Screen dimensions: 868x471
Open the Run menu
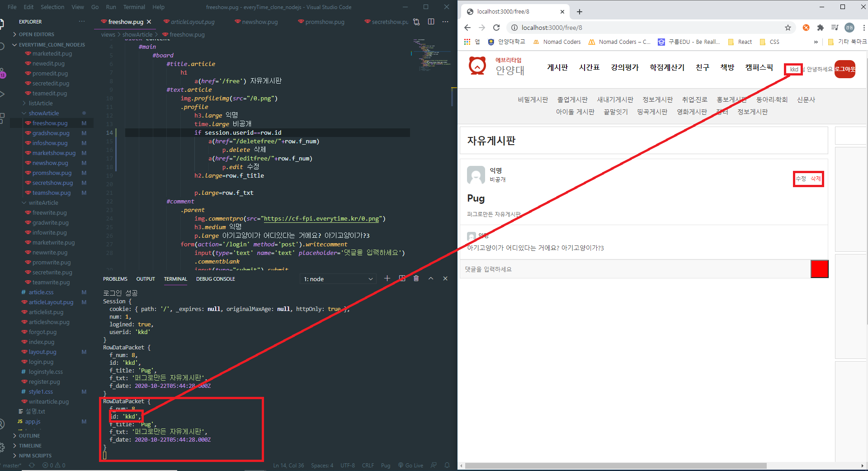coord(111,7)
